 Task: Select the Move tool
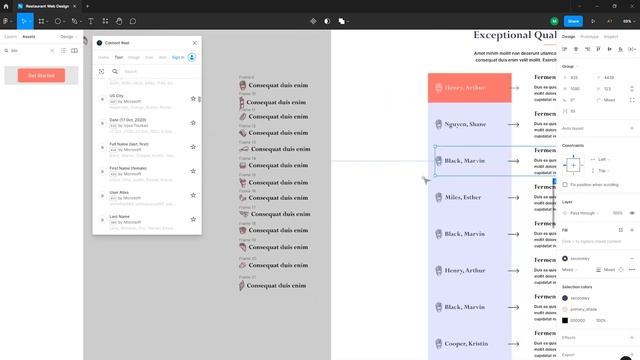(x=23, y=21)
